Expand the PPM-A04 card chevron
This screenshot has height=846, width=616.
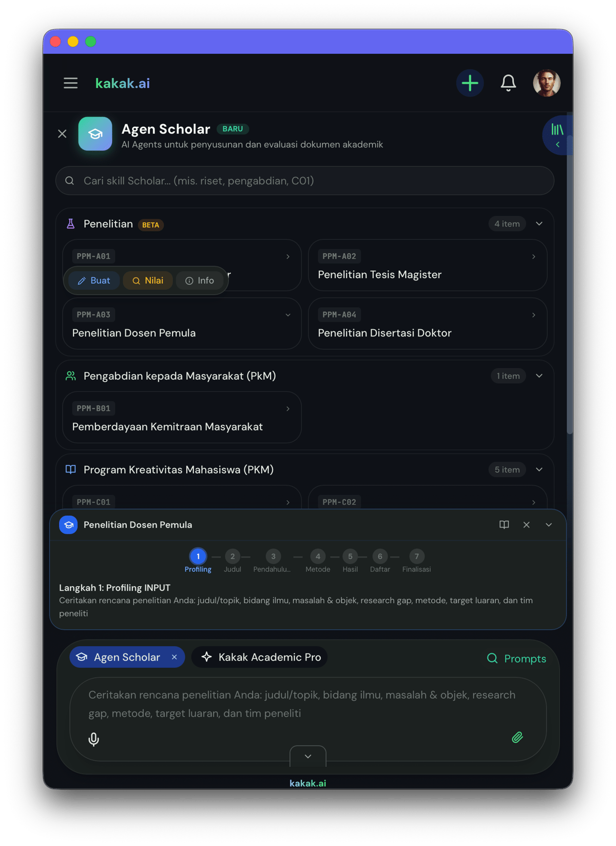pos(534,315)
